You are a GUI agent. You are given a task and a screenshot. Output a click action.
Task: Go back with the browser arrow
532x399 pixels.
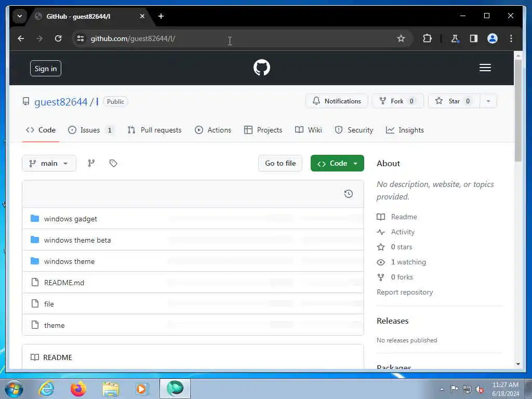click(21, 38)
